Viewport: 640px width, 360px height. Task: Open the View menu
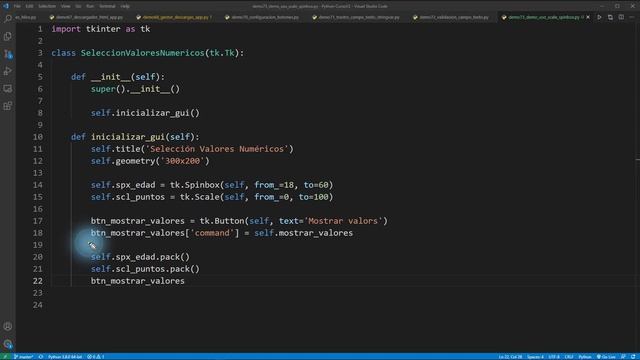pyautogui.click(x=65, y=6)
